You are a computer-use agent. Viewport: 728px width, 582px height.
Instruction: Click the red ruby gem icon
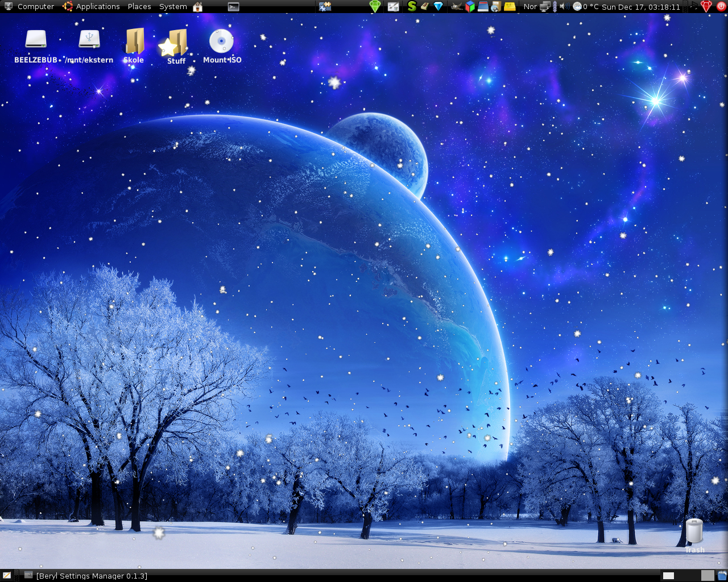pyautogui.click(x=706, y=7)
